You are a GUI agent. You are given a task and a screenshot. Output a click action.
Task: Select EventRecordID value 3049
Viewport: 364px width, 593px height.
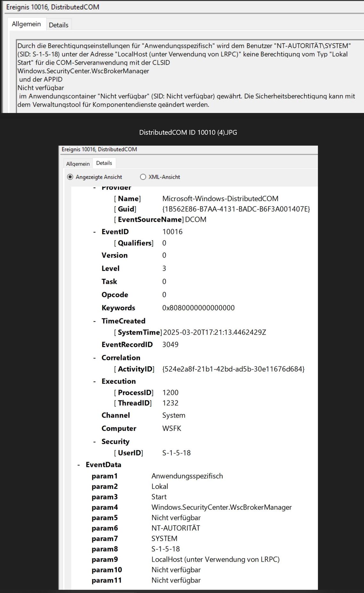170,344
